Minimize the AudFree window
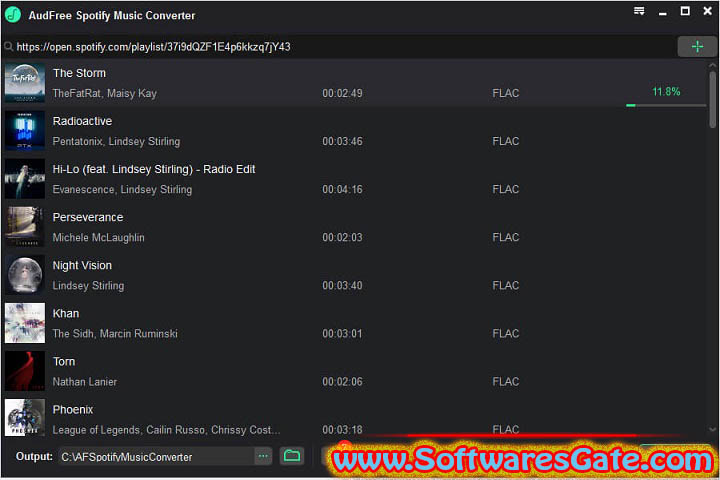Viewport: 720px width, 480px height. coord(662,13)
